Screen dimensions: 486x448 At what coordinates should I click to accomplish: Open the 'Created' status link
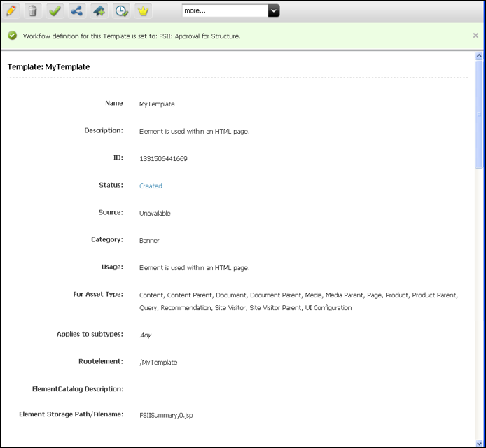tap(151, 186)
